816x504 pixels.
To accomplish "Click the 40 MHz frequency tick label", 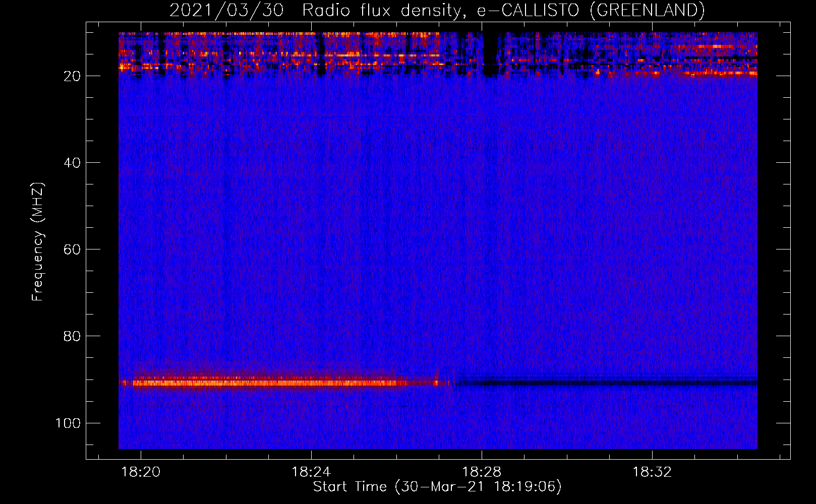I will [x=72, y=163].
